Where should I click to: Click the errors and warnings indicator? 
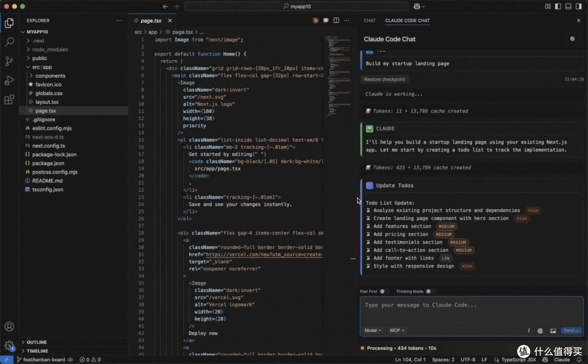click(90, 360)
